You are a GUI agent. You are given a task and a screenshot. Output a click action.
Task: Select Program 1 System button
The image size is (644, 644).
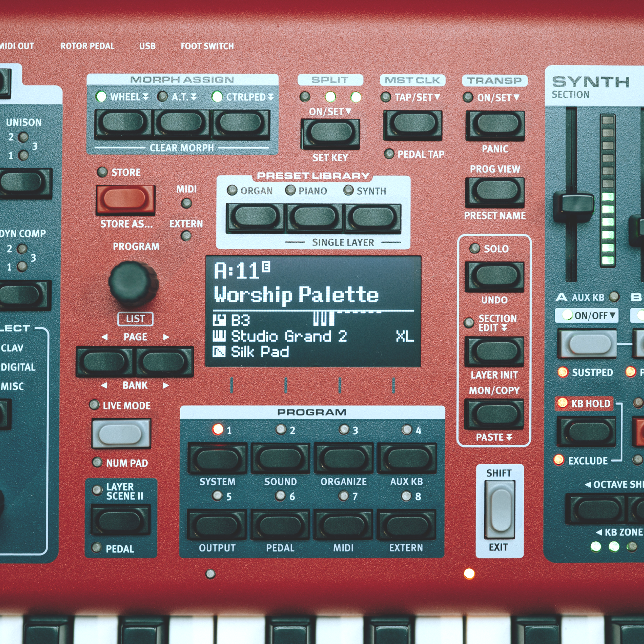(217, 458)
